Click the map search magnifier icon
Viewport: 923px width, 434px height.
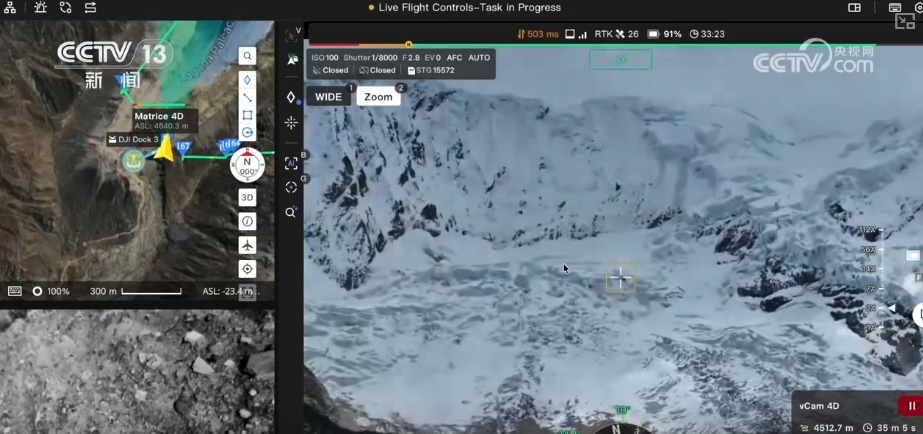click(247, 56)
